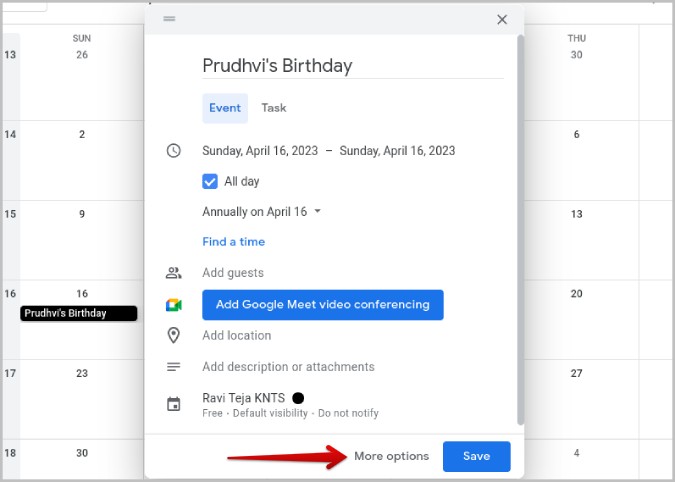Image resolution: width=675 pixels, height=482 pixels.
Task: Select Thursday 30 in the calendar grid
Action: pos(576,55)
